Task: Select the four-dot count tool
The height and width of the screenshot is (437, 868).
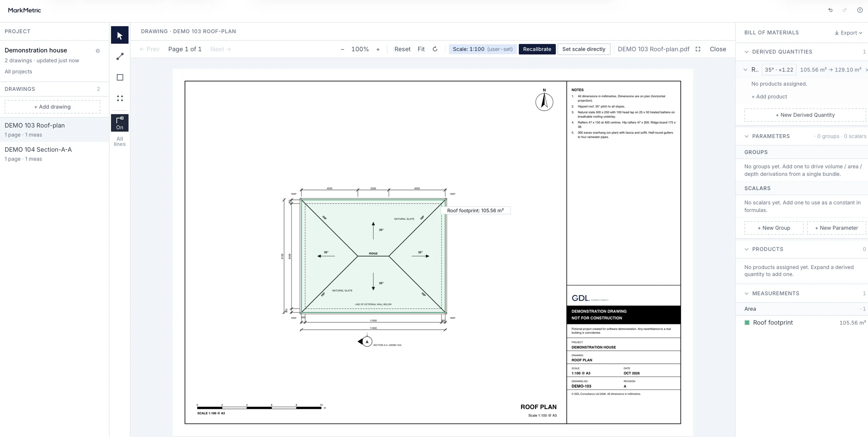Action: click(x=120, y=98)
